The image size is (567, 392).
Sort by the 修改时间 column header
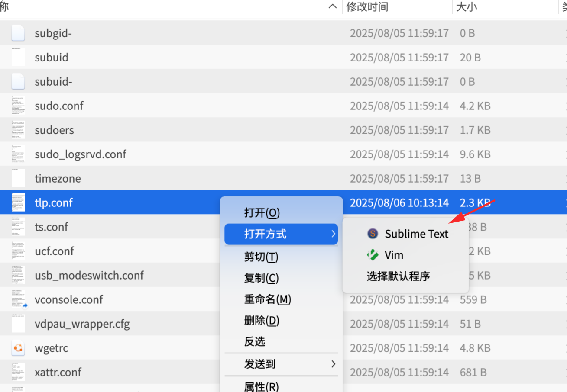point(367,7)
